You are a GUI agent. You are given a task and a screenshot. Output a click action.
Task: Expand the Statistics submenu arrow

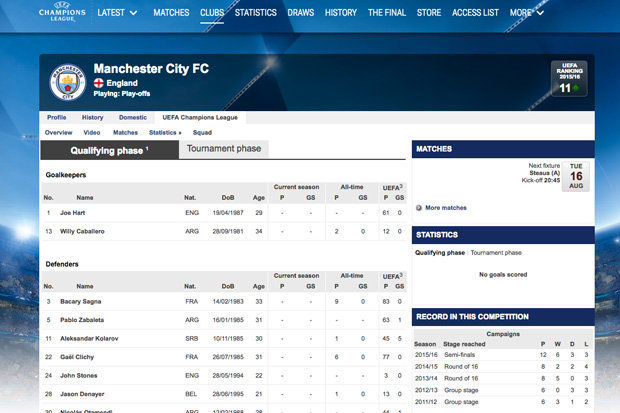[180, 132]
